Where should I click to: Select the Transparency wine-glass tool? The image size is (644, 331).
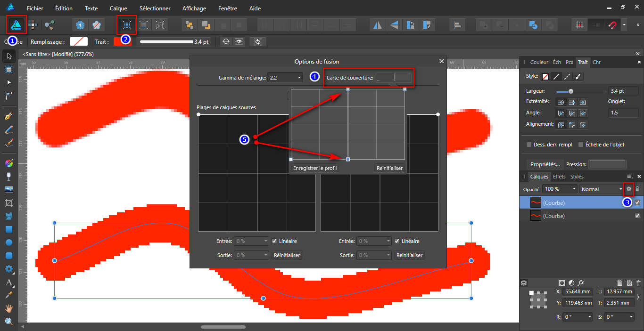click(8, 177)
